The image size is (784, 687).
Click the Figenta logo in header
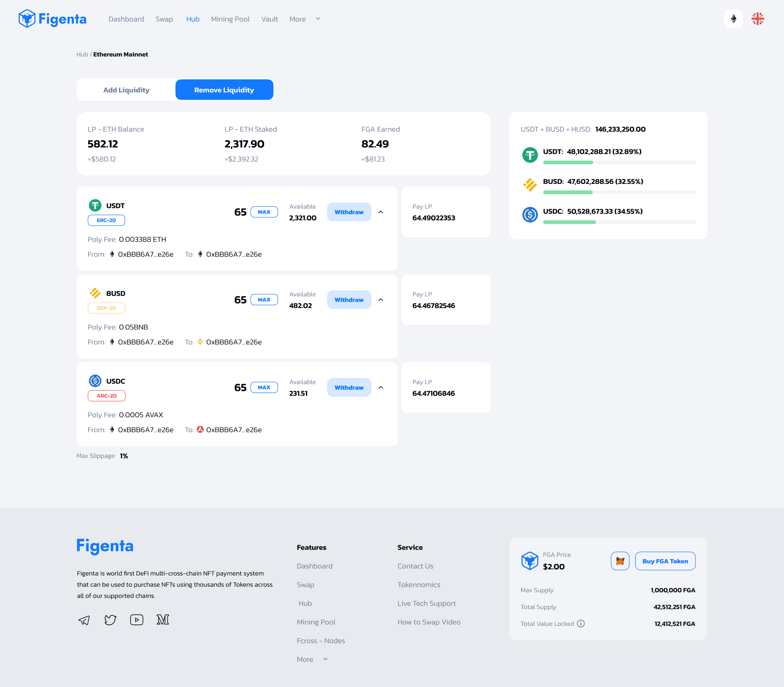(x=52, y=19)
